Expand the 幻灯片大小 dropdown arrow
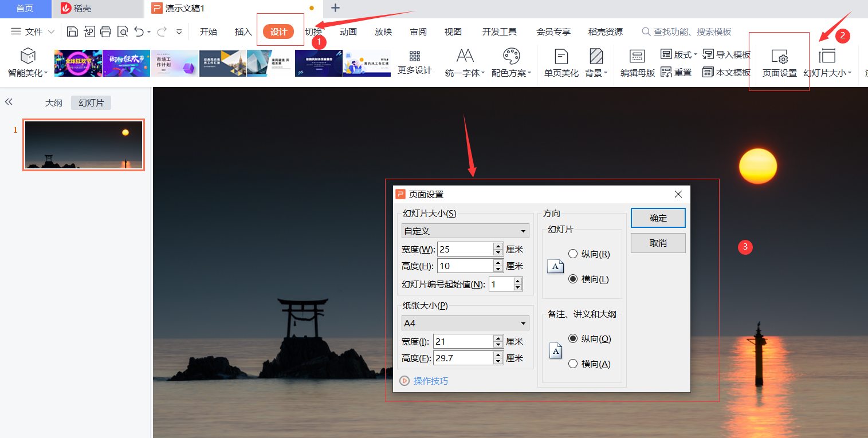 click(849, 73)
